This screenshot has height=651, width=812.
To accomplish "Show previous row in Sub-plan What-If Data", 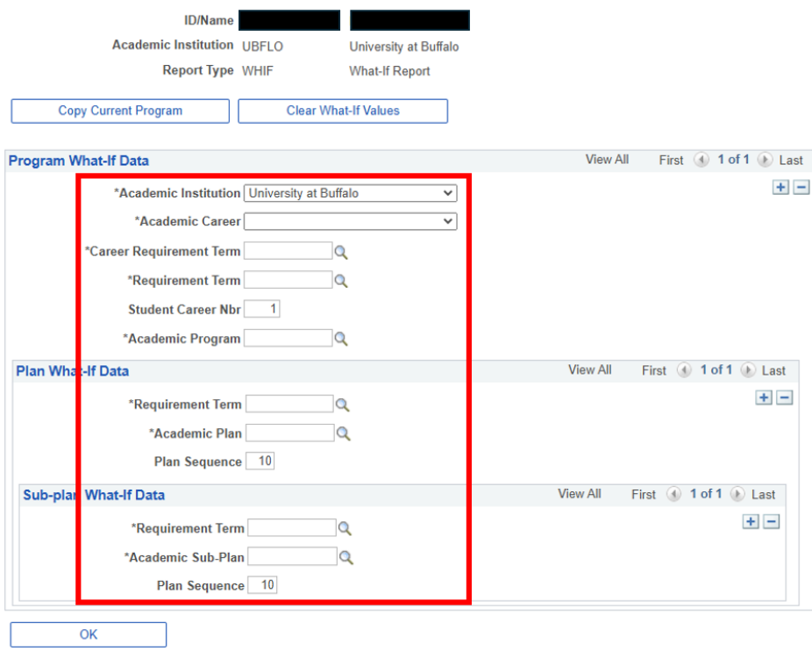I will pyautogui.click(x=673, y=494).
